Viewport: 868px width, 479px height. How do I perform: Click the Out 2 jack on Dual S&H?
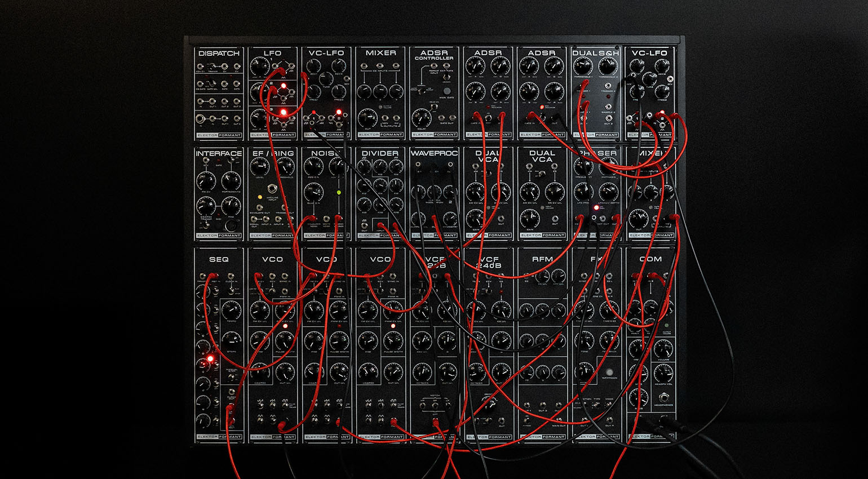(608, 119)
